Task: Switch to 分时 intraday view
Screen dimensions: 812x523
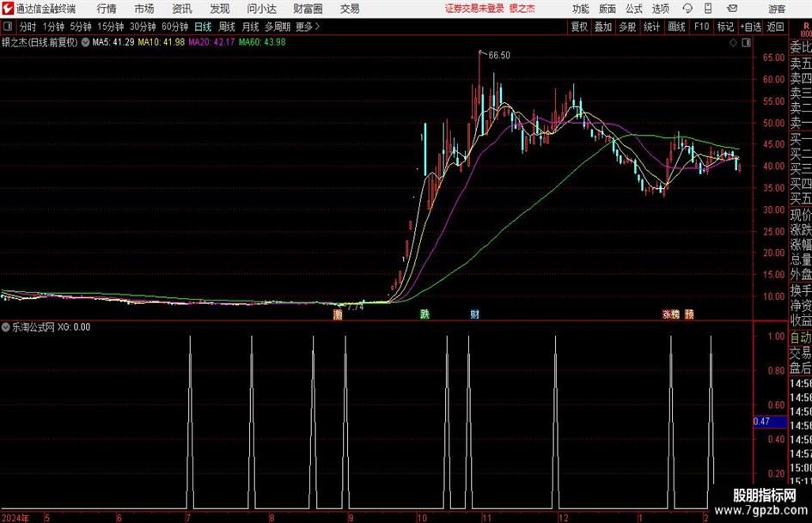Action: (x=27, y=27)
